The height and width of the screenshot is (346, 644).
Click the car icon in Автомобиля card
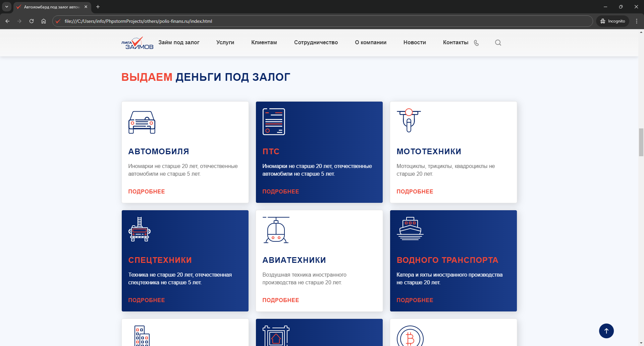click(x=142, y=122)
